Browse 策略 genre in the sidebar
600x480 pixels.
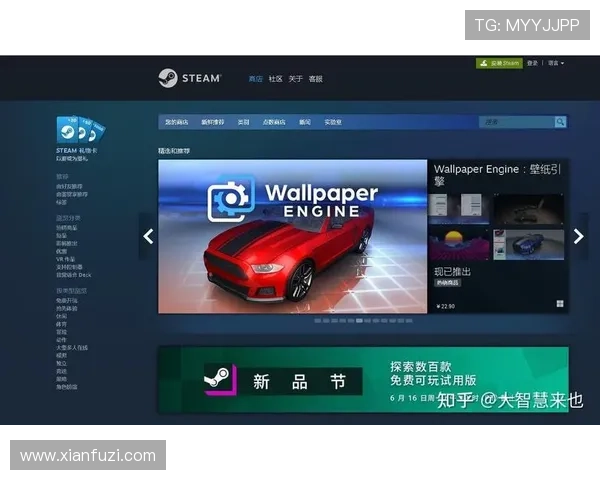point(61,379)
